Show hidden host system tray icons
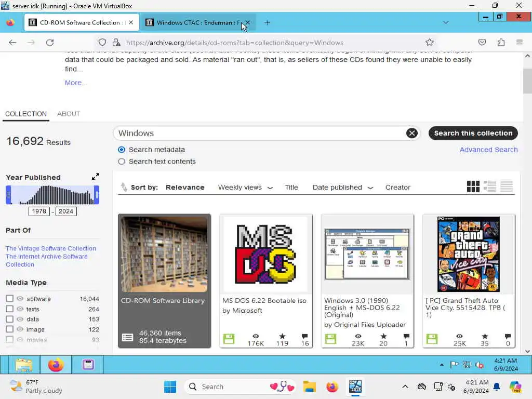Image resolution: width=532 pixels, height=399 pixels. pos(405,387)
